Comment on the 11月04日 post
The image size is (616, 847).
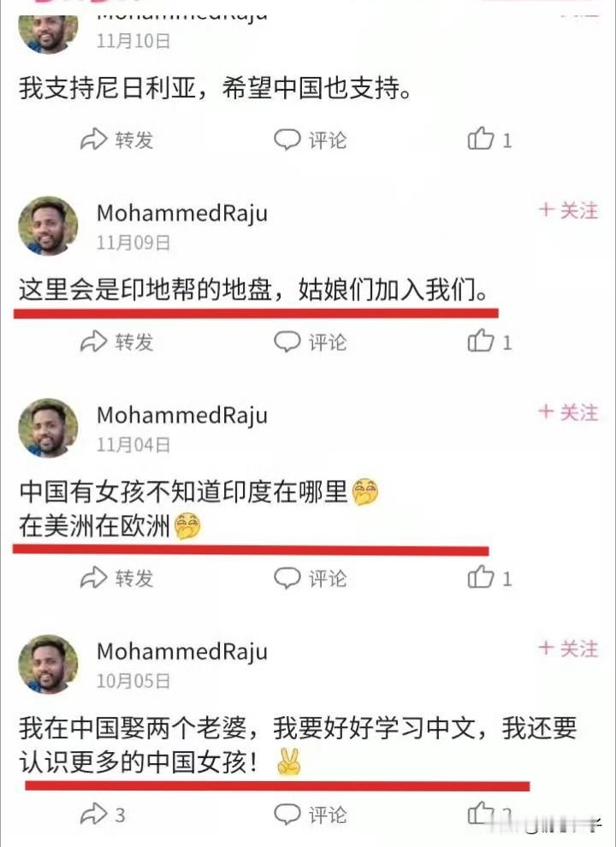[311, 578]
